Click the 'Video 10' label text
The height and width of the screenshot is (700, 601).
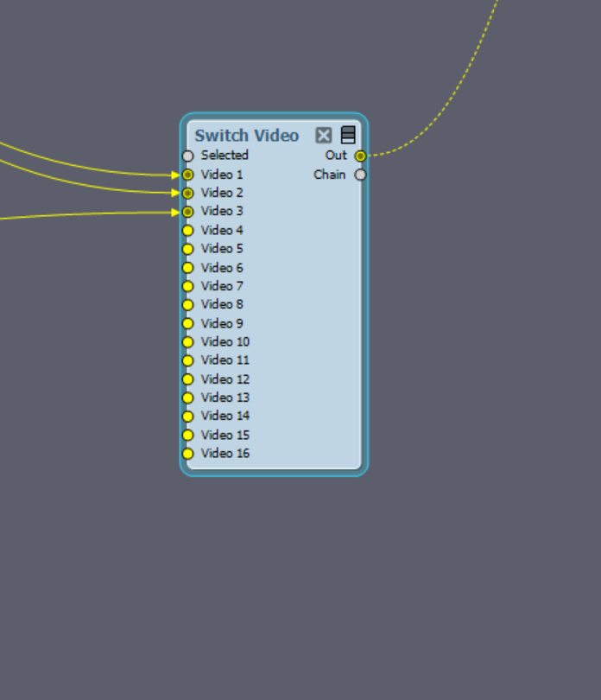point(225,341)
